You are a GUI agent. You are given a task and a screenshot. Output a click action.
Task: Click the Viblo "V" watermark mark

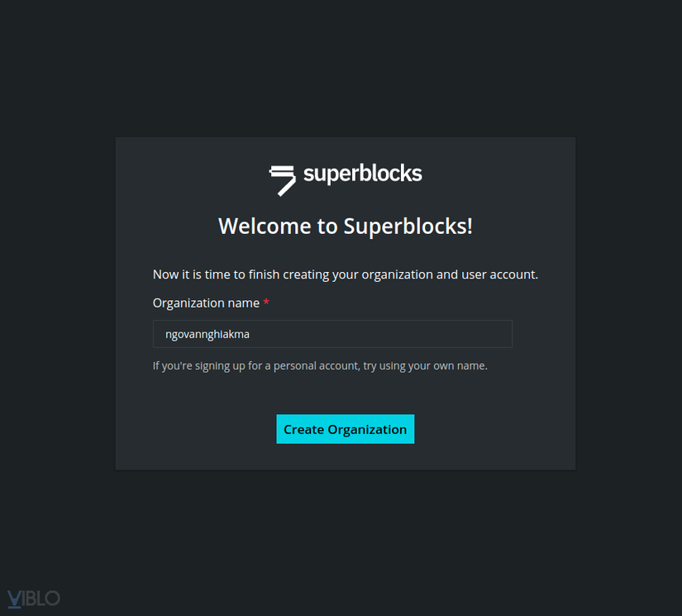(15, 599)
